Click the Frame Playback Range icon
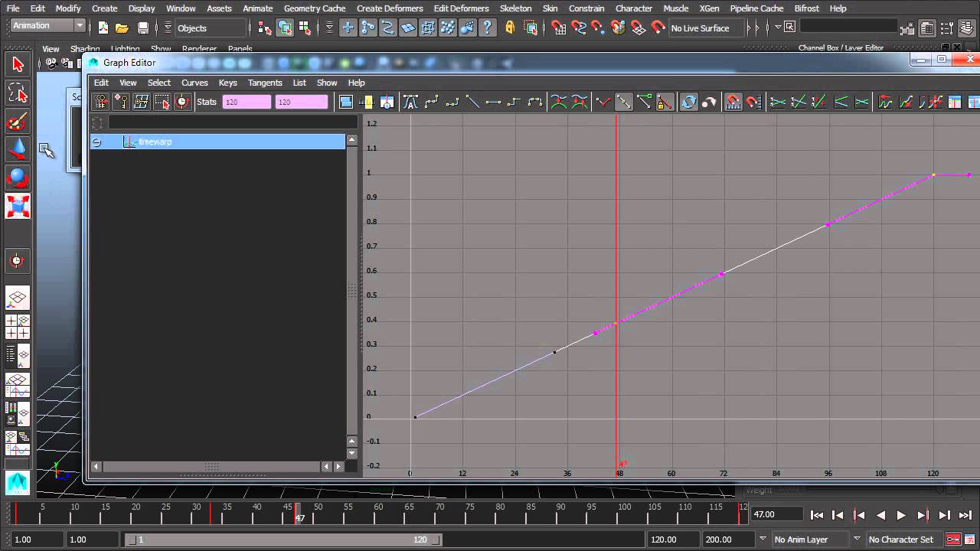 coord(367,102)
